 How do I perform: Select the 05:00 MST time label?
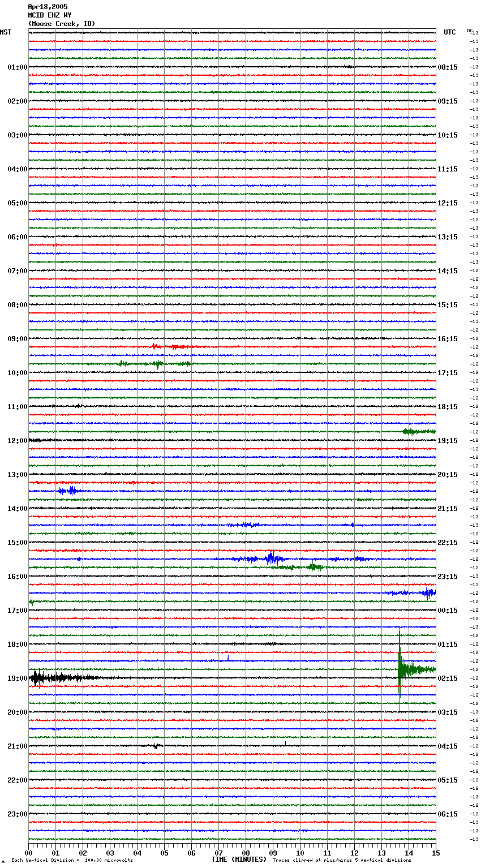18,203
